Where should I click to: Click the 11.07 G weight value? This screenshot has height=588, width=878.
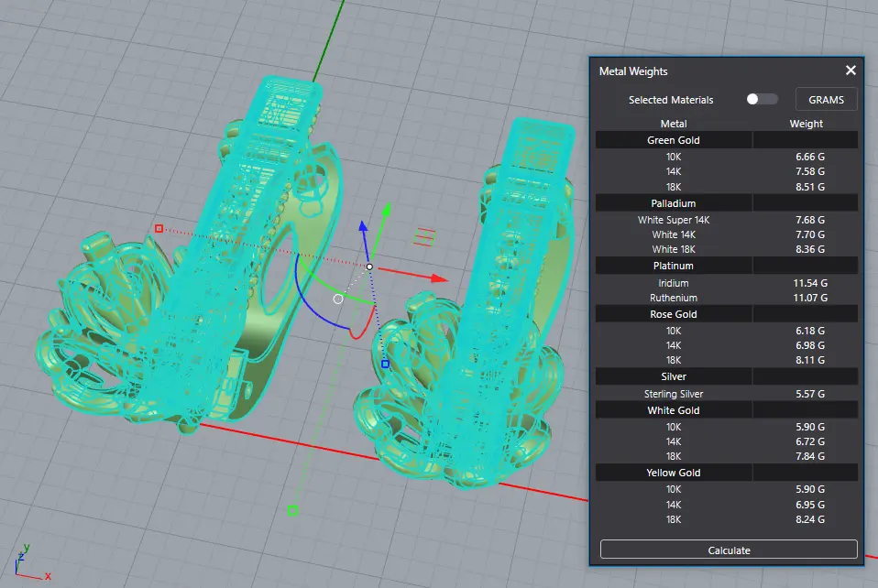[x=809, y=298]
